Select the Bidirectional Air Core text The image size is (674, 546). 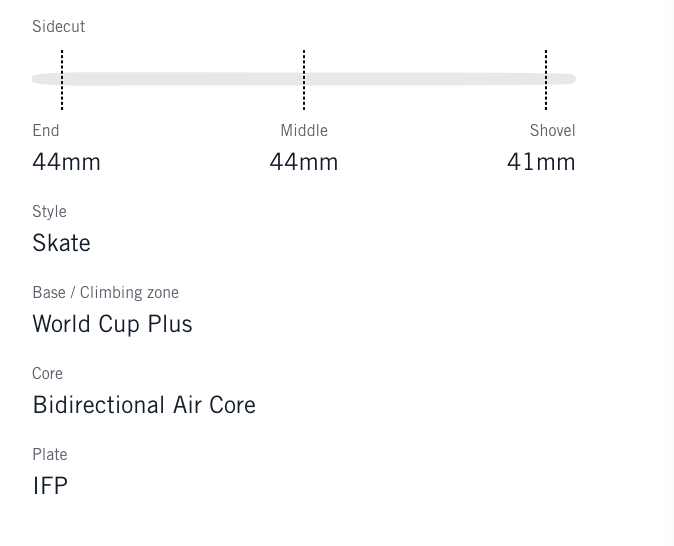tap(144, 405)
